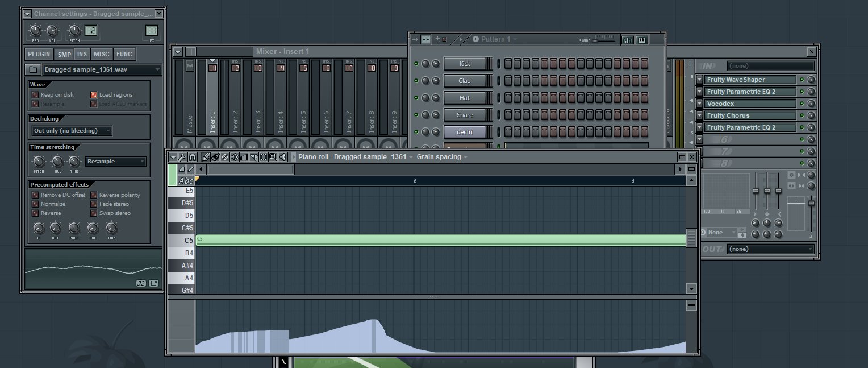Select the Kick channel button
Screen dimensions: 868x368
click(465, 64)
